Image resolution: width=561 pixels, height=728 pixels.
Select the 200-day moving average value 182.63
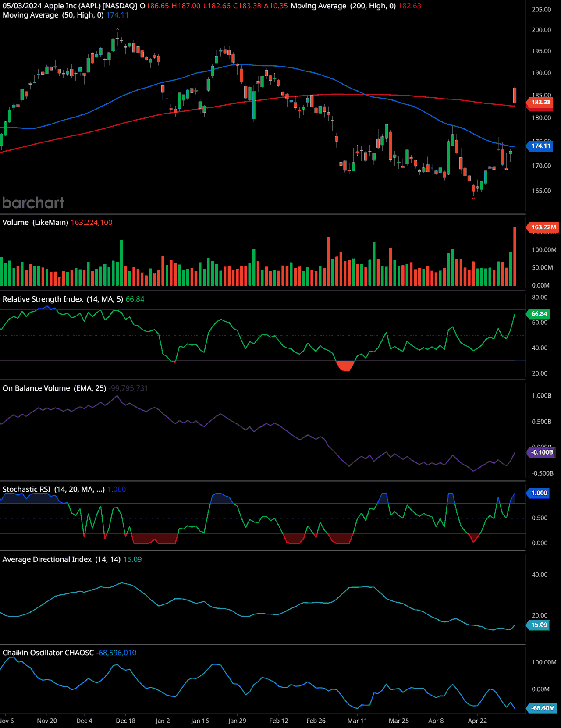pyautogui.click(x=410, y=6)
